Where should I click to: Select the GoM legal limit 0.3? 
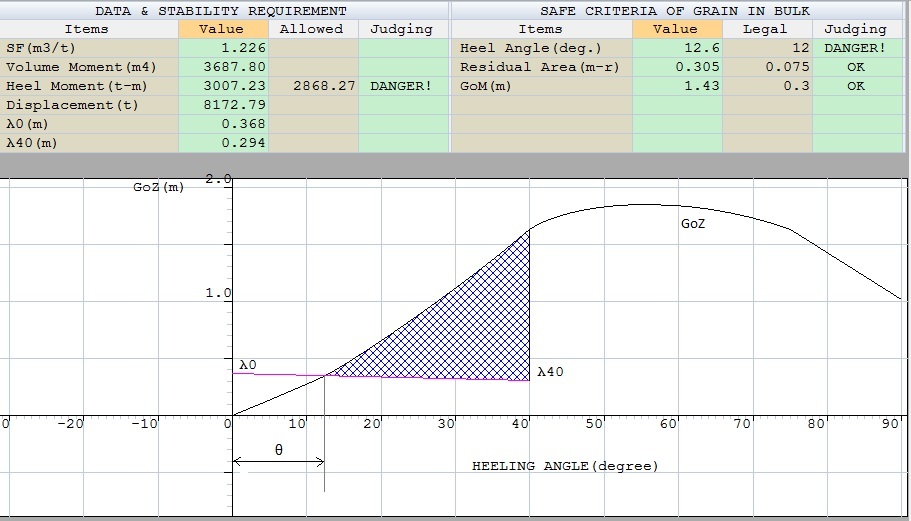coord(767,86)
